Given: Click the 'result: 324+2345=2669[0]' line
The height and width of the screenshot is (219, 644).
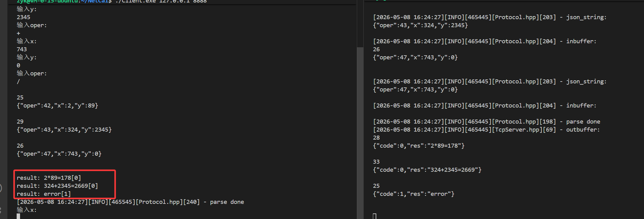Looking at the screenshot, I should (57, 186).
